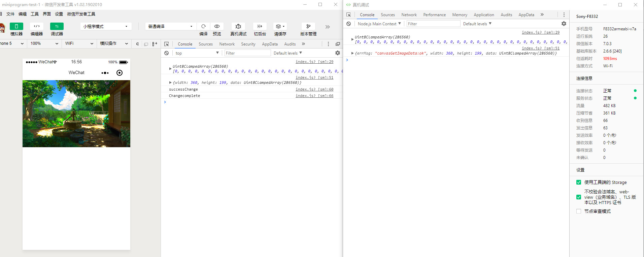Open Node.js Main Context dropdown
Viewport: 644px width, 257px height.
click(x=379, y=24)
